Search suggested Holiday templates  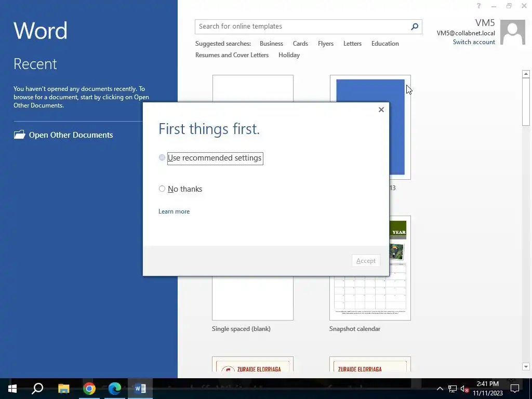click(x=289, y=55)
